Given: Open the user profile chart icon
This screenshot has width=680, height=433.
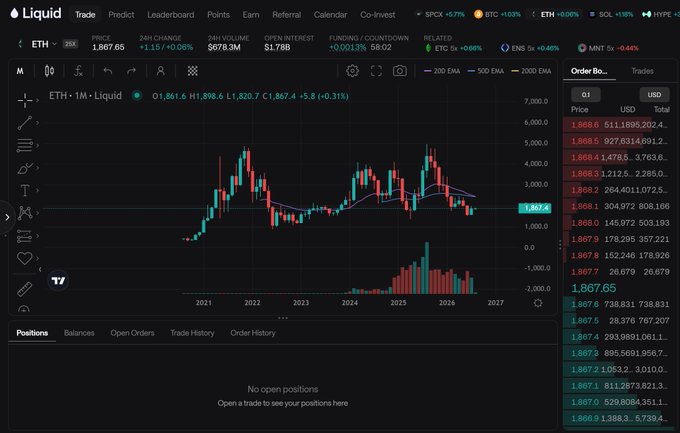Looking at the screenshot, I should point(160,71).
